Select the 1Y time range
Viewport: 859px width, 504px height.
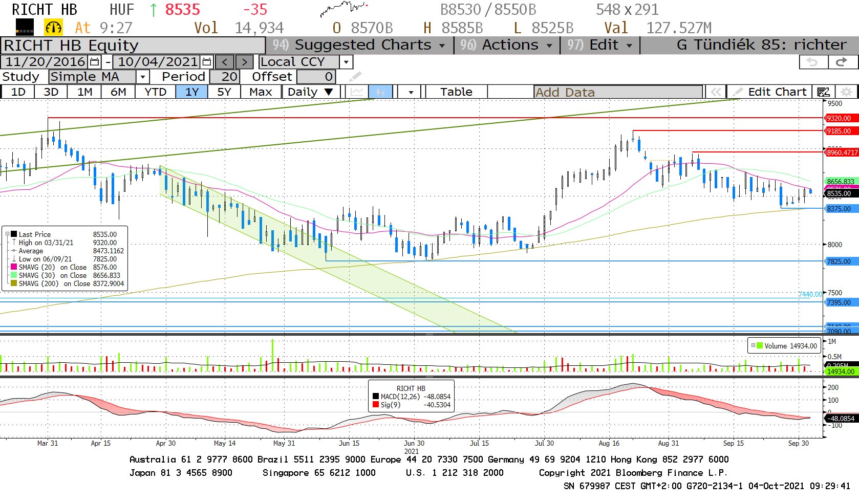point(191,92)
